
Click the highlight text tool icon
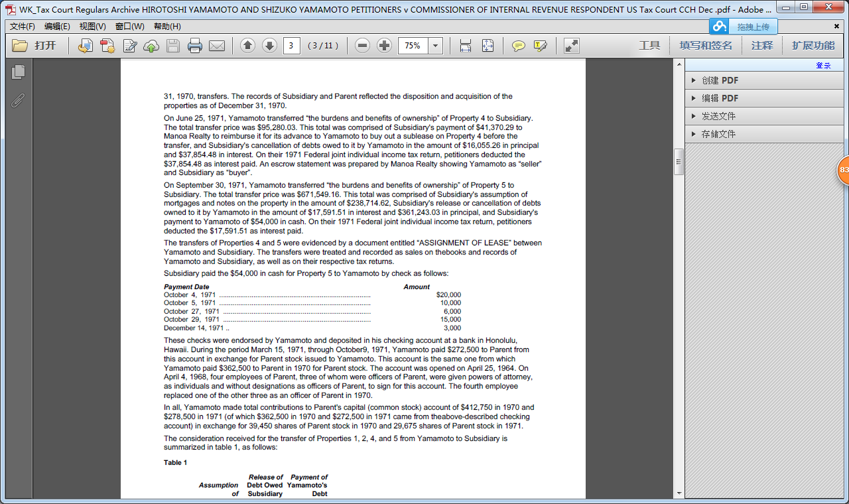[x=541, y=46]
